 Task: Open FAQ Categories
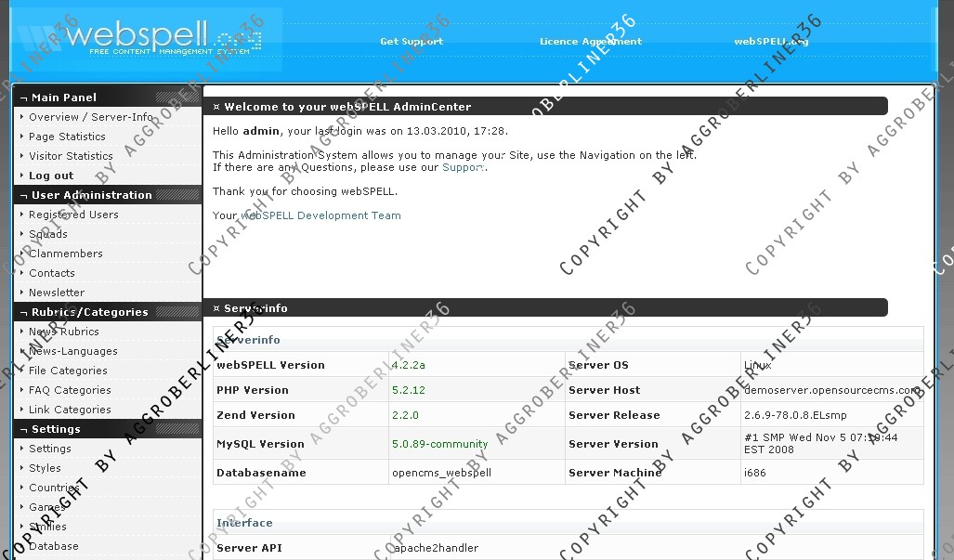point(70,390)
